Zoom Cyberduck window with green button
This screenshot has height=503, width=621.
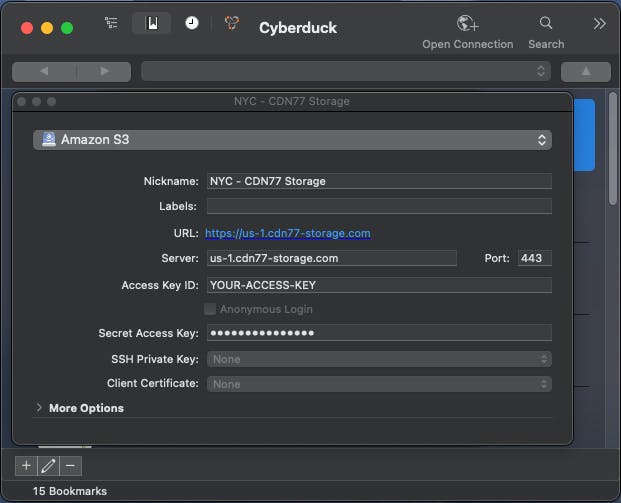pos(67,28)
